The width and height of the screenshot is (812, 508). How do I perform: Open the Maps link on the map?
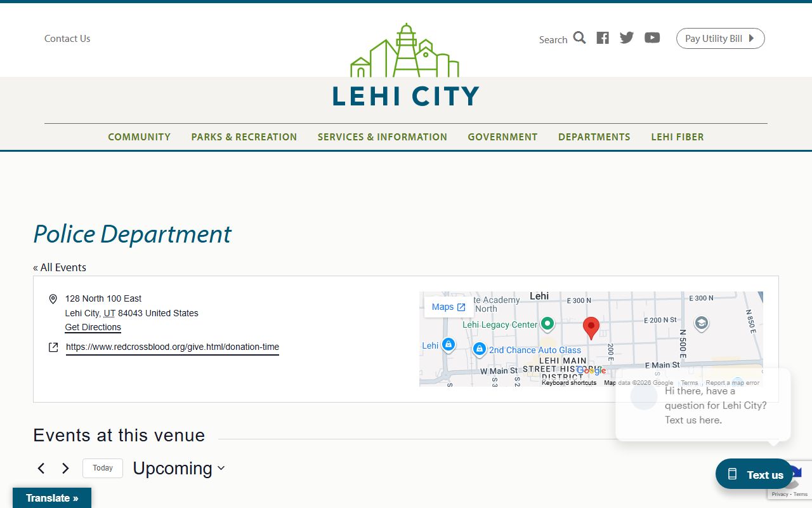pyautogui.click(x=449, y=307)
